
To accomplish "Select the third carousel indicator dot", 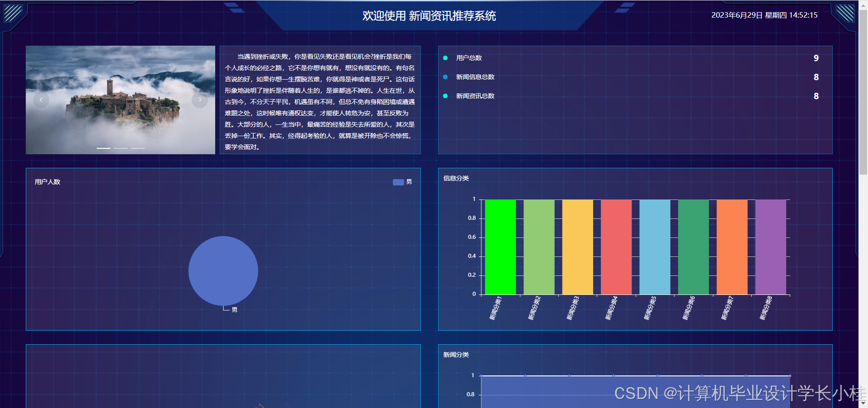I will (x=137, y=148).
